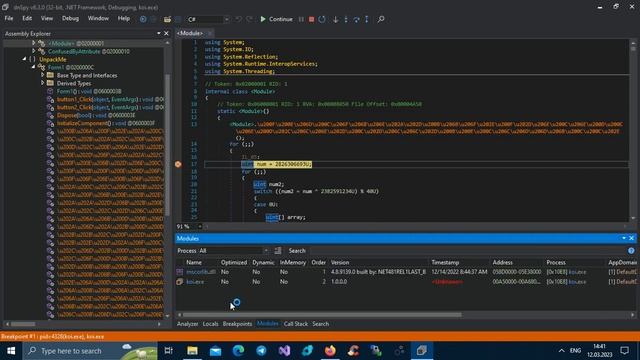Sort modules by the Optimized column
The image size is (640, 360).
pos(234,262)
